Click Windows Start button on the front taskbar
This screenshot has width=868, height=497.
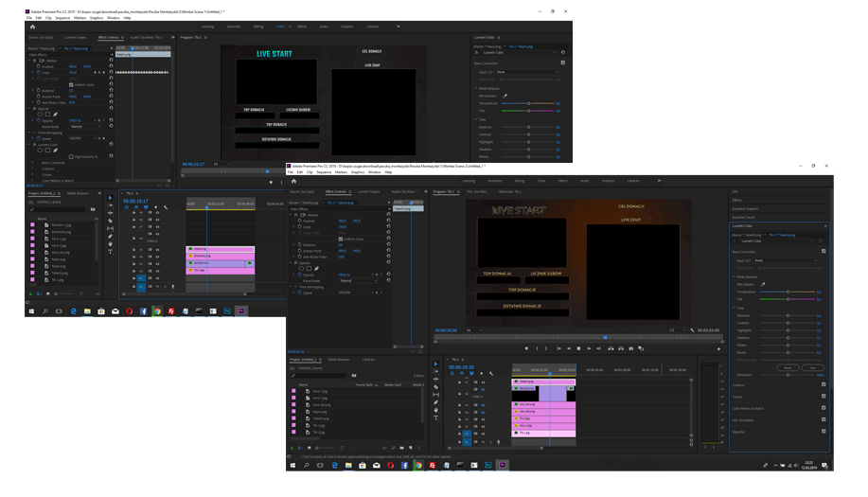coord(293,465)
